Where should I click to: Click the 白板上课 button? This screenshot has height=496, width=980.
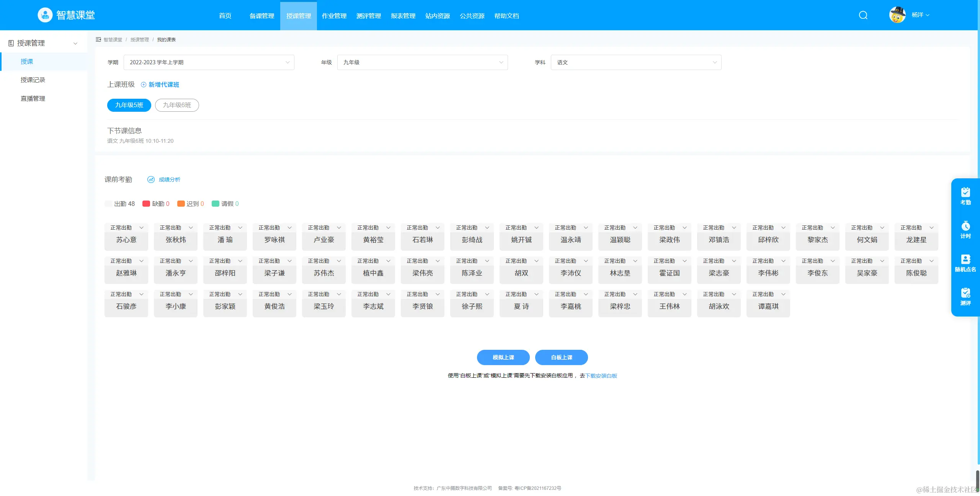(561, 357)
